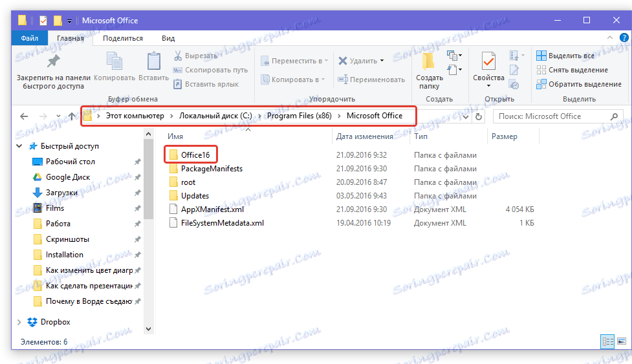Switch to Вид ribbon tab
This screenshot has width=632, height=364.
coord(168,38)
